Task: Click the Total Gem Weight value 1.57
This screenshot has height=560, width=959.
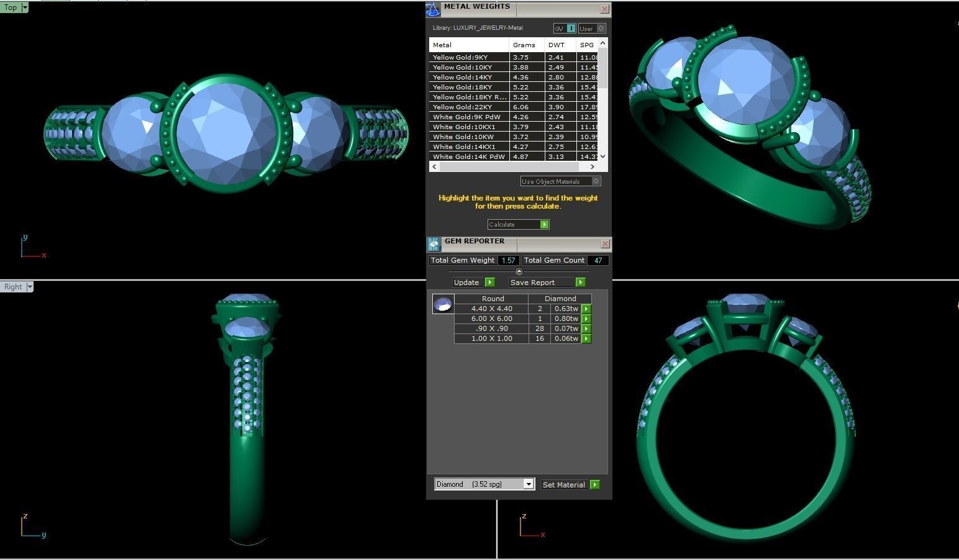Action: [509, 260]
